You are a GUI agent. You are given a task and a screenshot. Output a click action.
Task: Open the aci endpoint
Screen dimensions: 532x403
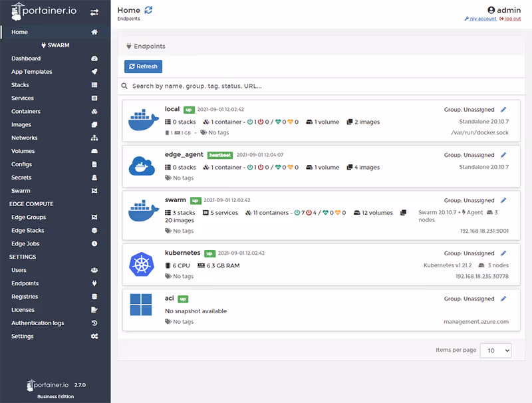tap(321, 310)
